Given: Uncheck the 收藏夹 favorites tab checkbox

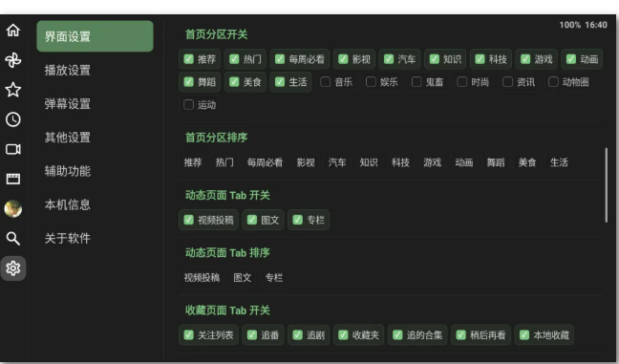Looking at the screenshot, I should pyautogui.click(x=343, y=334).
